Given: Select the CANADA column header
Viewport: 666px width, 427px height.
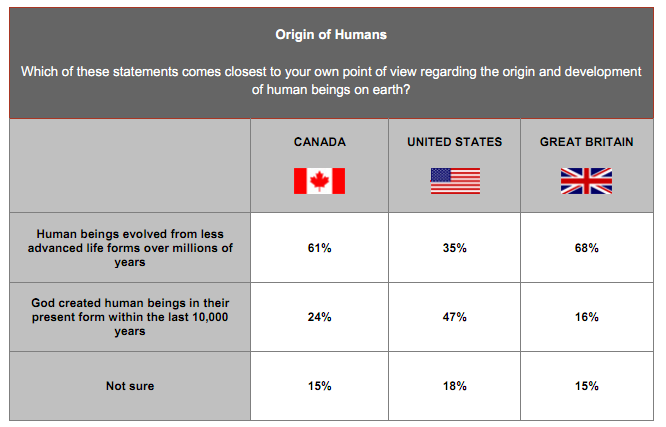Looking at the screenshot, I should [x=319, y=142].
